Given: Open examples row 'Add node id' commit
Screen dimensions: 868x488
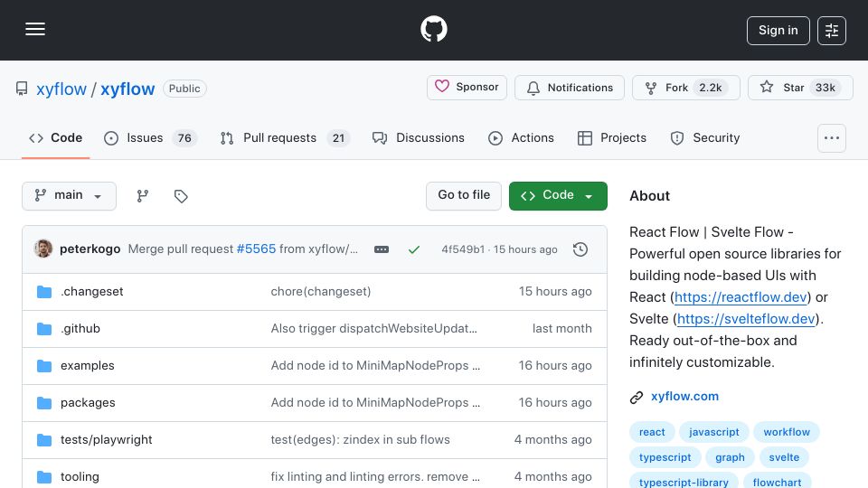Looking at the screenshot, I should pyautogui.click(x=375, y=366).
